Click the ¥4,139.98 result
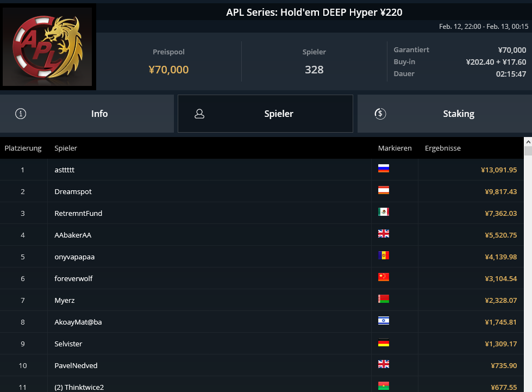This screenshot has height=392, width=532. (x=501, y=257)
